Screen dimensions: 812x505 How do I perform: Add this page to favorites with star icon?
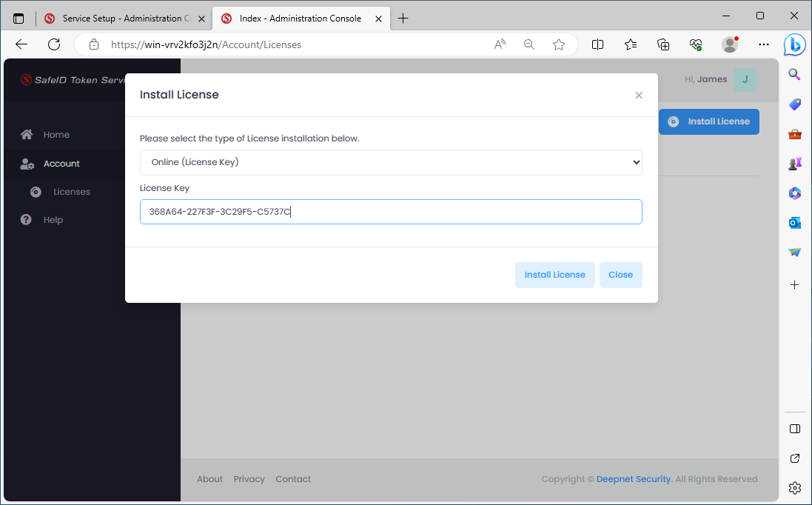click(559, 44)
